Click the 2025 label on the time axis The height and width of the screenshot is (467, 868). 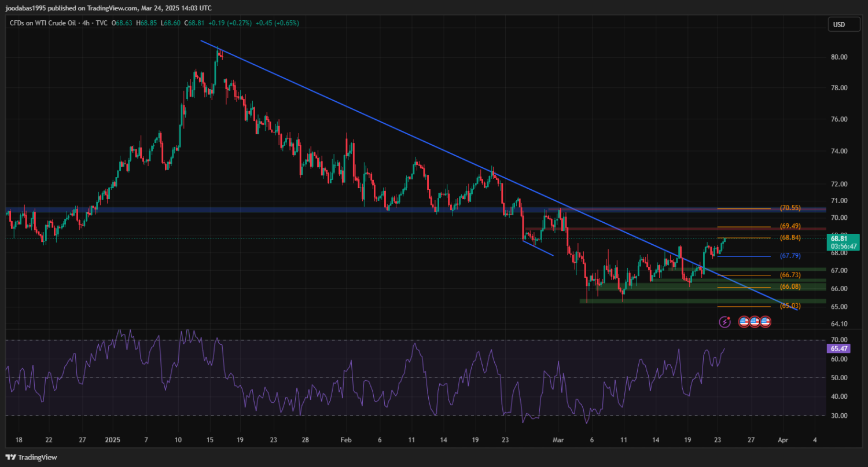(114, 440)
